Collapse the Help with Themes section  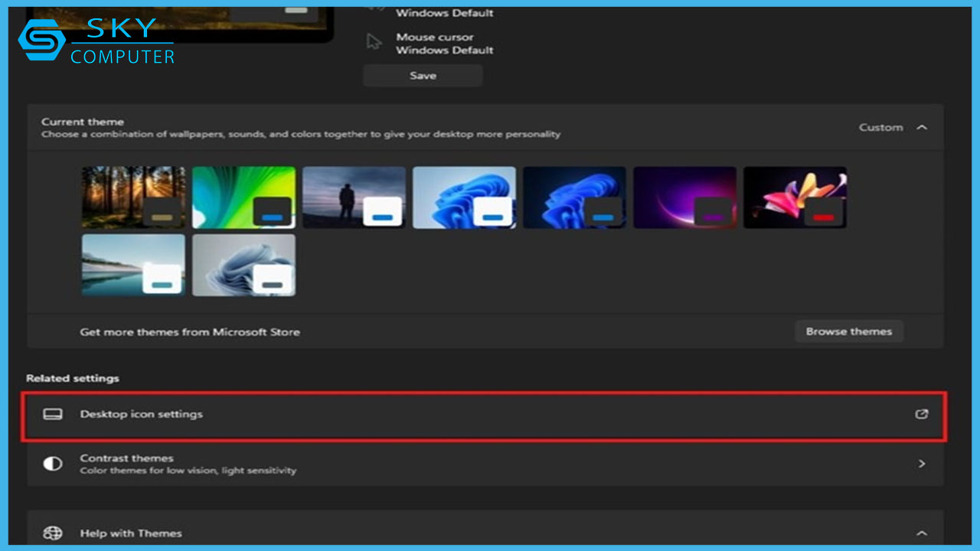(x=922, y=533)
